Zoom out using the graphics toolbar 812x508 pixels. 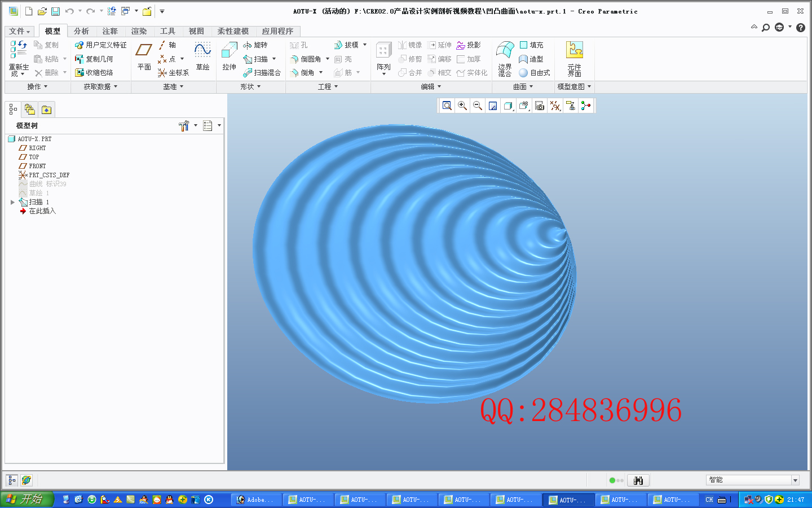[478, 106]
